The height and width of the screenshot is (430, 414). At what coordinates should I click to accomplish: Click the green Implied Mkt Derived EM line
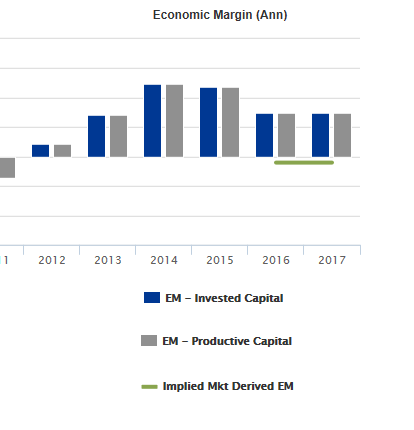pyautogui.click(x=304, y=163)
